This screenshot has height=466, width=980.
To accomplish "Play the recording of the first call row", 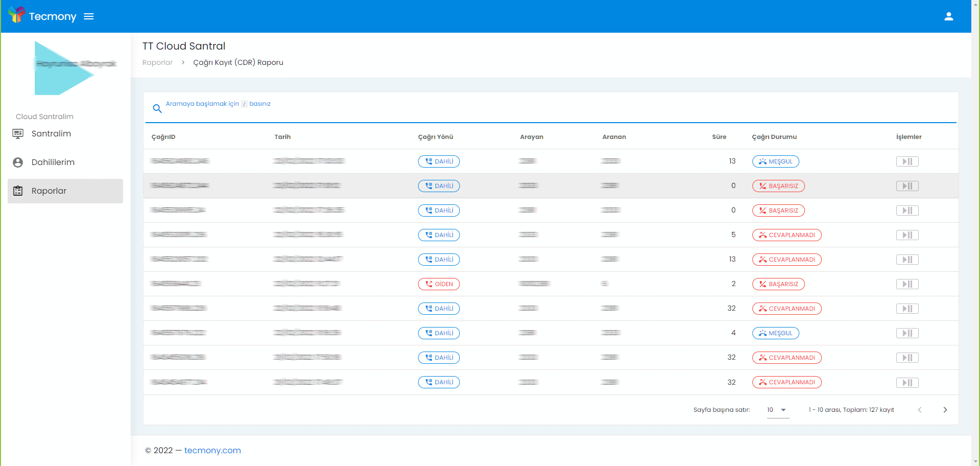I will click(907, 161).
